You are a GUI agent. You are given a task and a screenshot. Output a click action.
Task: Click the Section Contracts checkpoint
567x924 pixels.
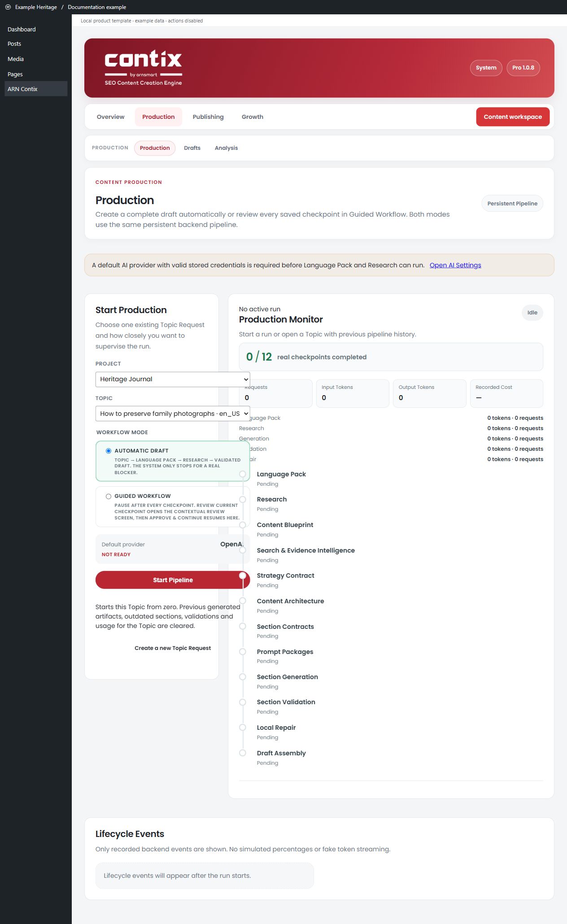click(x=285, y=627)
